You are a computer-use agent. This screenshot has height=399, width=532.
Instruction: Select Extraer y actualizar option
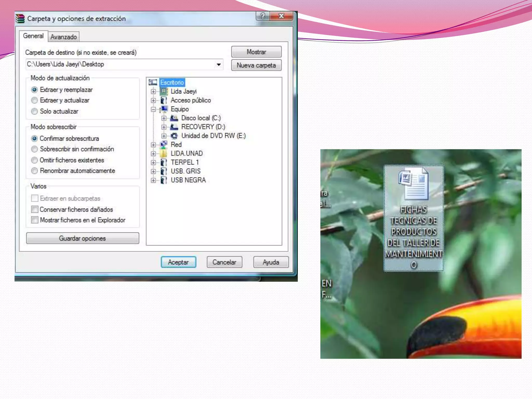click(34, 100)
